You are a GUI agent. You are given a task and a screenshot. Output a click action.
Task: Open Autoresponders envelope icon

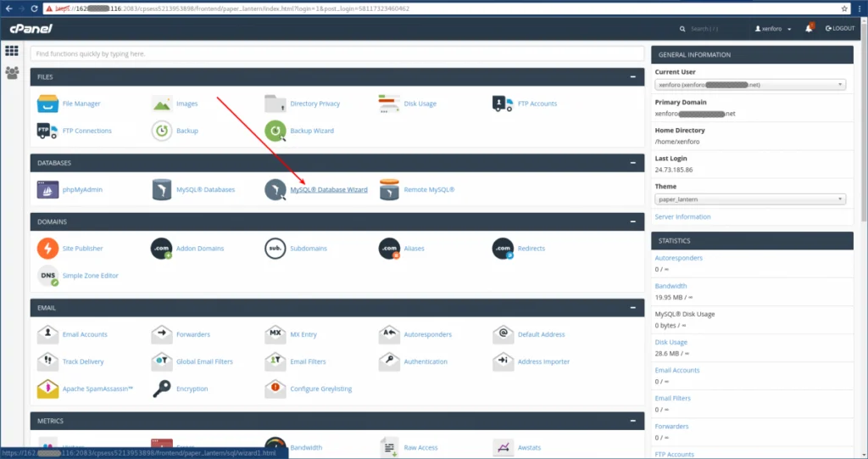tap(389, 334)
